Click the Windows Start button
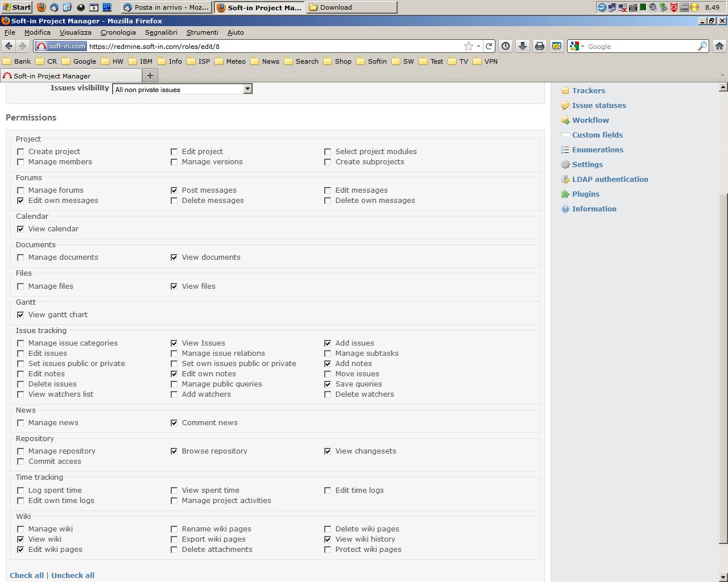Screen dimensions: 728x582 pos(16,7)
